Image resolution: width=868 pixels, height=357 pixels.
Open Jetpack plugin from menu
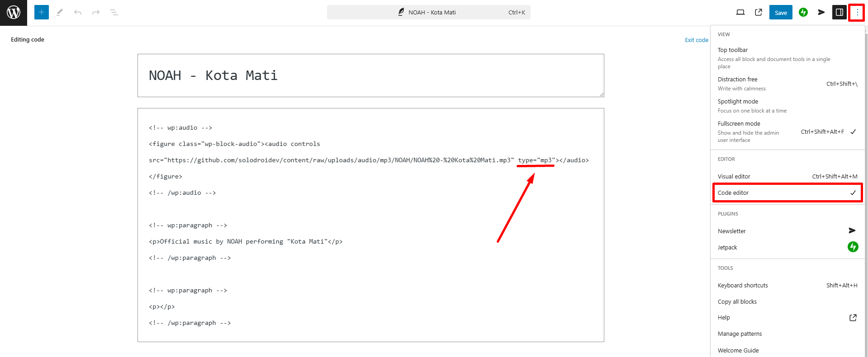tap(787, 247)
